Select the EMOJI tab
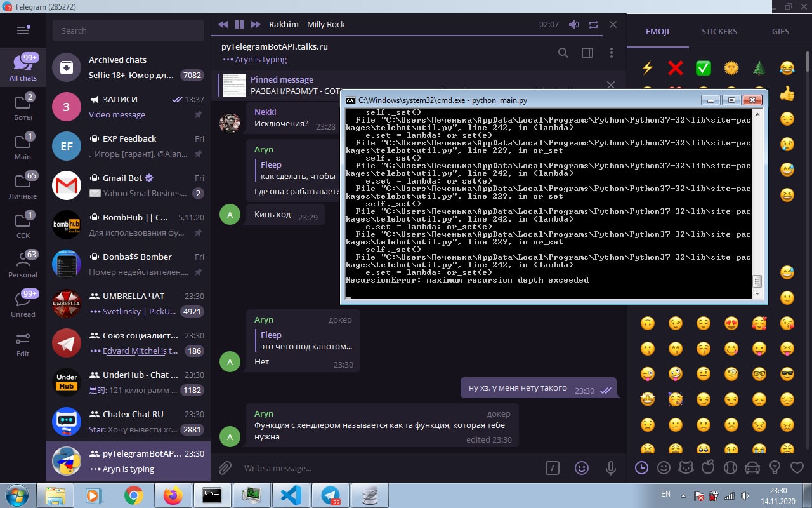The image size is (812, 508). coord(657,31)
